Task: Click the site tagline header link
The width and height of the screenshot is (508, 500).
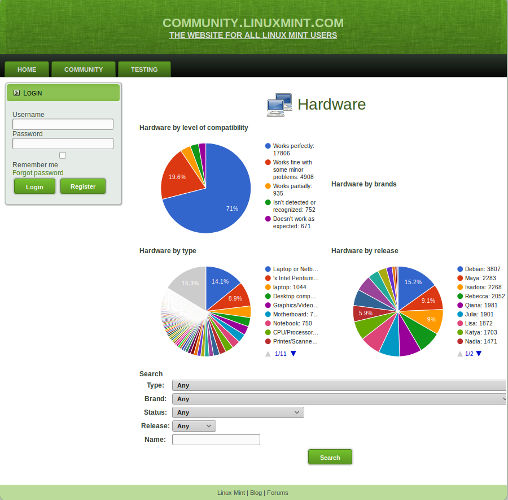Action: (253, 35)
